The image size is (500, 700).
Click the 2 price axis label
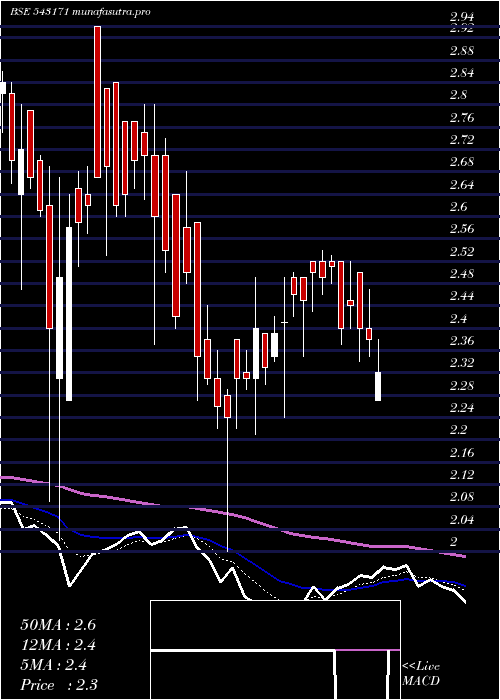point(454,542)
